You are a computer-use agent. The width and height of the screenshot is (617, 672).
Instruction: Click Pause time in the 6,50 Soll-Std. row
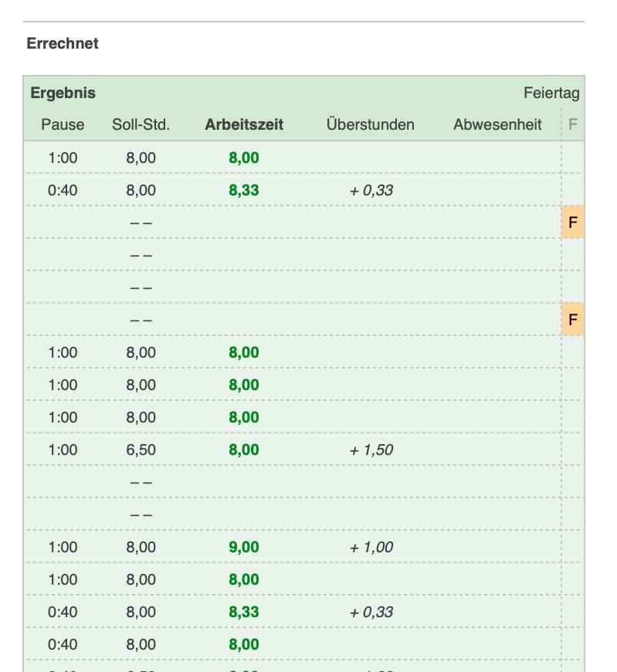pos(63,450)
